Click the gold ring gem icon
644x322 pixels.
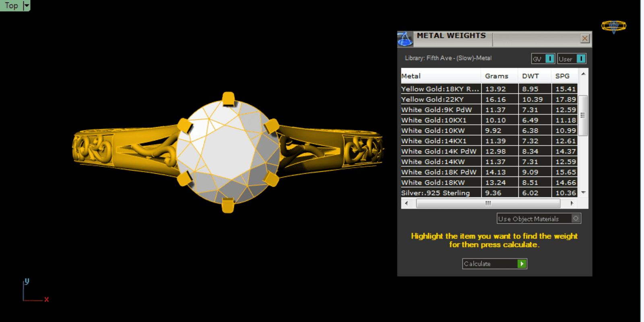[x=613, y=27]
